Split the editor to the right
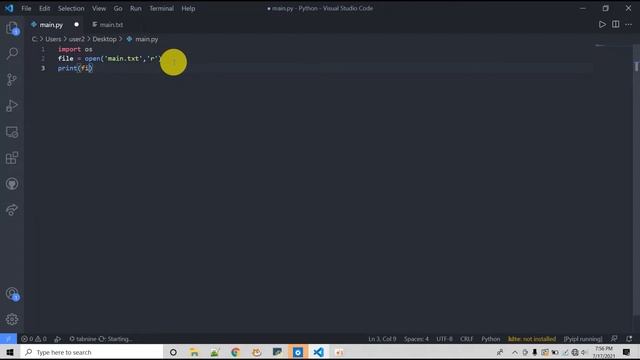640x360 pixels. [616, 24]
